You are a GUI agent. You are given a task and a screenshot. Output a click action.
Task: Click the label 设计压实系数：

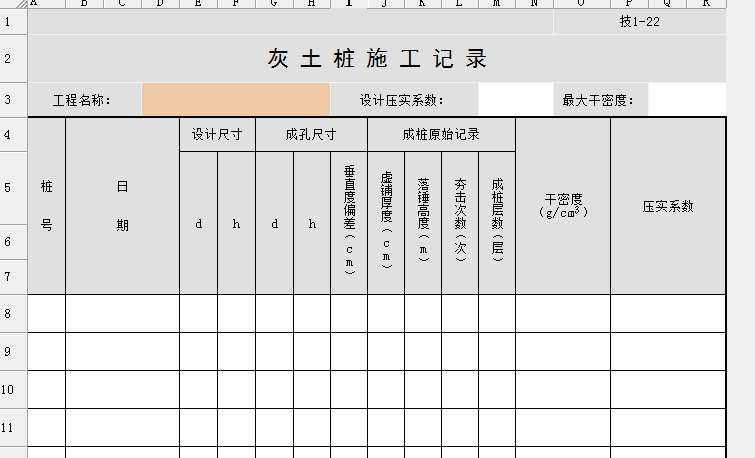click(404, 100)
